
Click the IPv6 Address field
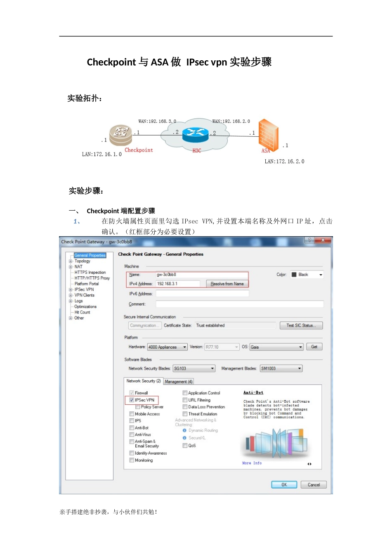click(x=202, y=294)
